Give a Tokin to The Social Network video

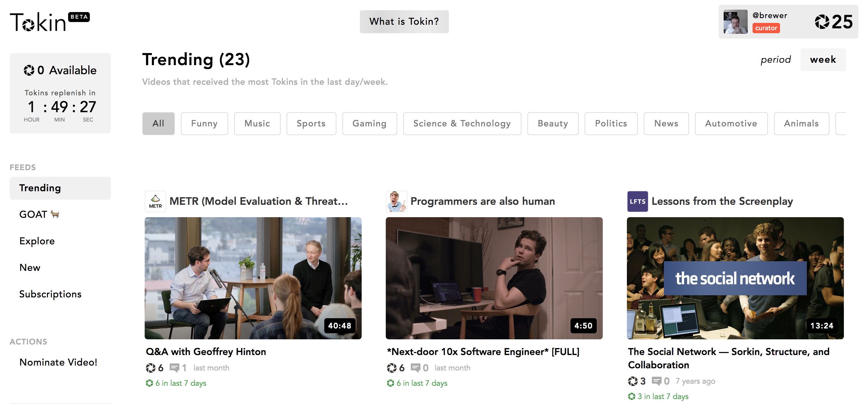(x=633, y=381)
